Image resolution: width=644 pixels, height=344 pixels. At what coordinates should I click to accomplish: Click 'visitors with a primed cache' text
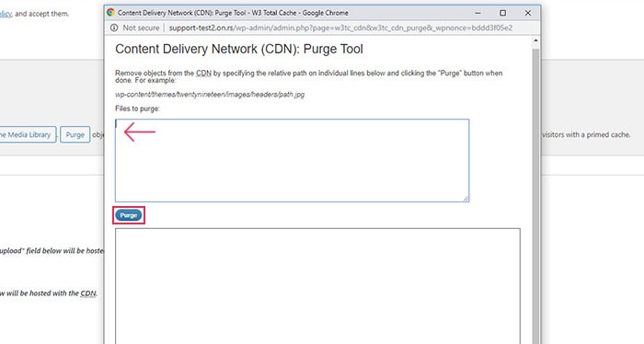click(586, 134)
